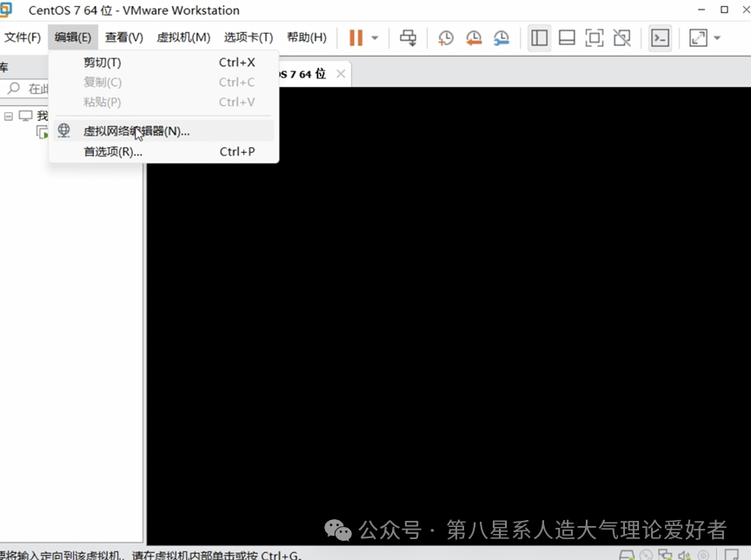Open the power options dropdown arrow beside Pause
The image size is (751, 560).
click(x=375, y=38)
